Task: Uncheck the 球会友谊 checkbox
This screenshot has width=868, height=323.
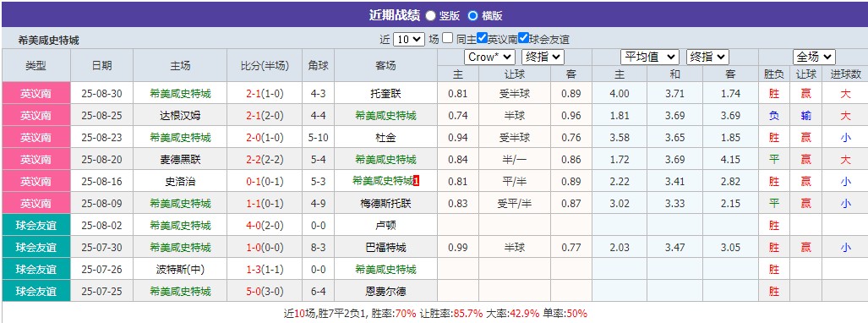Action: coord(523,38)
